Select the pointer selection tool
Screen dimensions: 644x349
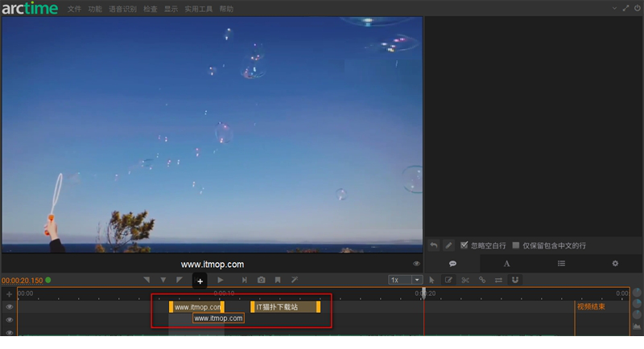coord(431,280)
